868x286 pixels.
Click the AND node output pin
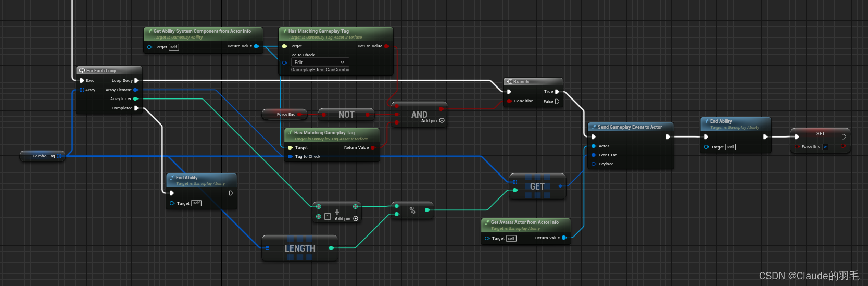[x=441, y=109]
